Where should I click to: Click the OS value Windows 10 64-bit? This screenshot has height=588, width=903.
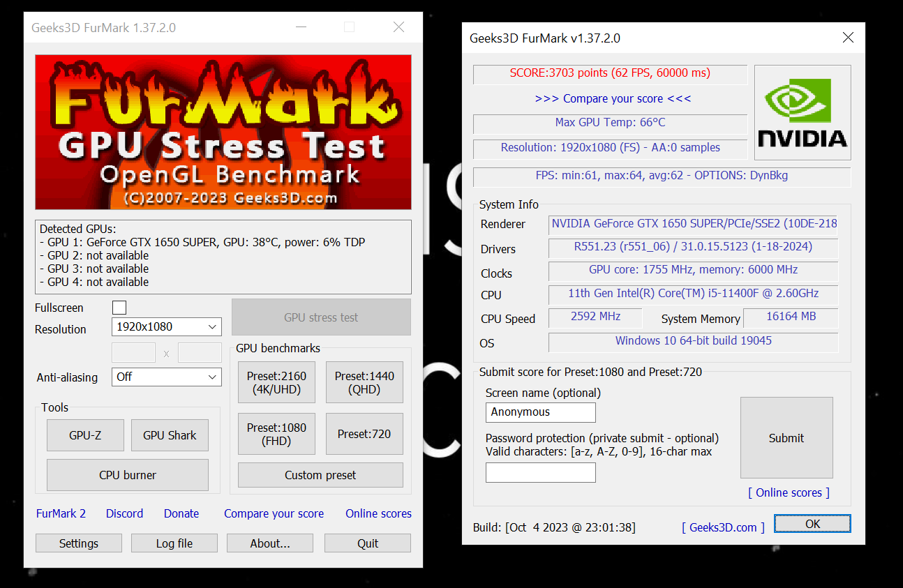pyautogui.click(x=694, y=341)
